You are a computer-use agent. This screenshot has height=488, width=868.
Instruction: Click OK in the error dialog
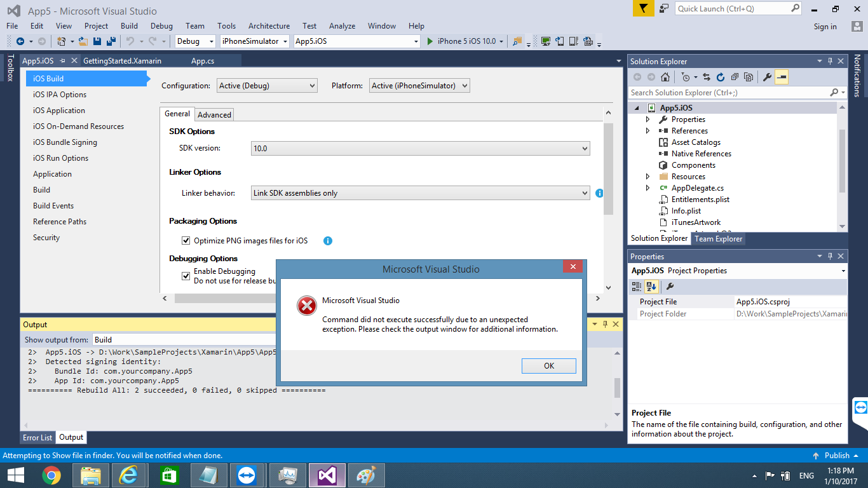pyautogui.click(x=549, y=366)
